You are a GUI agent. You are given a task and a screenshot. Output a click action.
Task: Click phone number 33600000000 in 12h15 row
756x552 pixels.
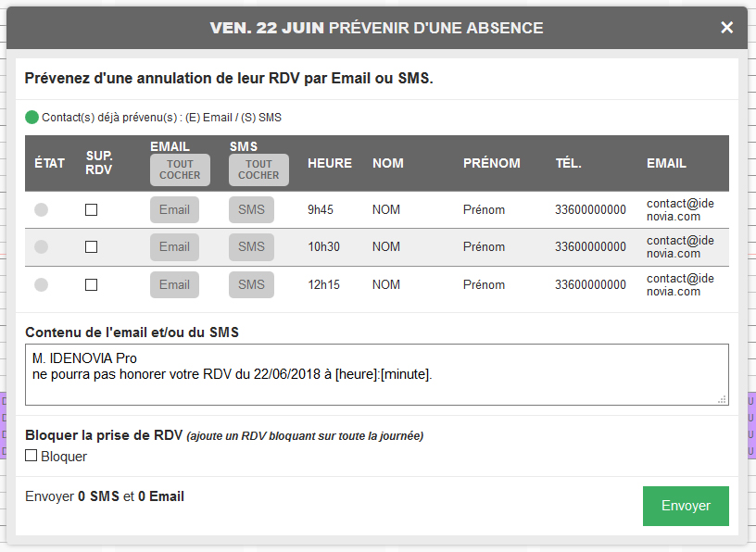(x=591, y=285)
